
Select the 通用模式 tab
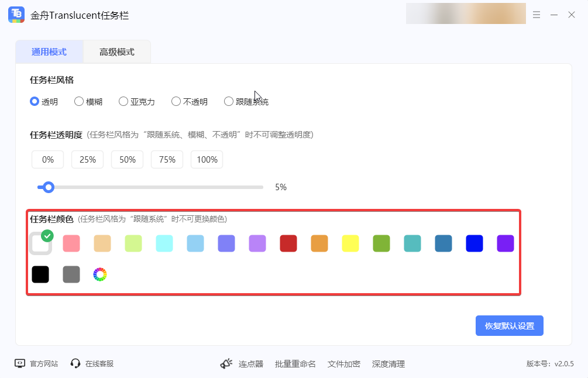click(x=49, y=51)
